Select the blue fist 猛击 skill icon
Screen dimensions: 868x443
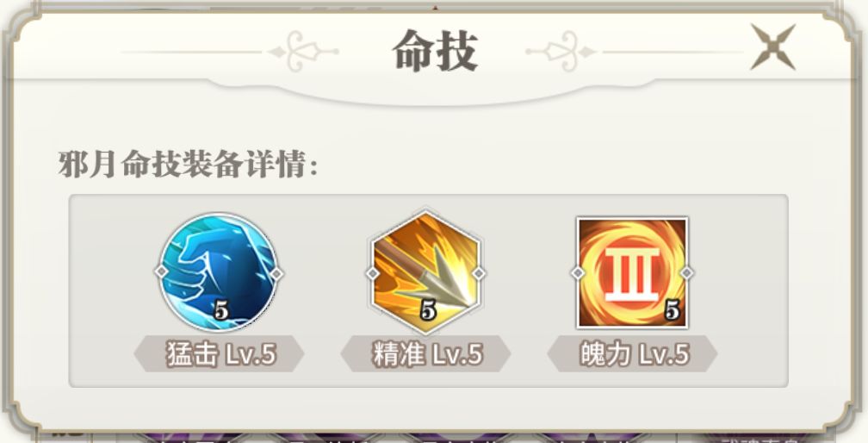pos(219,271)
